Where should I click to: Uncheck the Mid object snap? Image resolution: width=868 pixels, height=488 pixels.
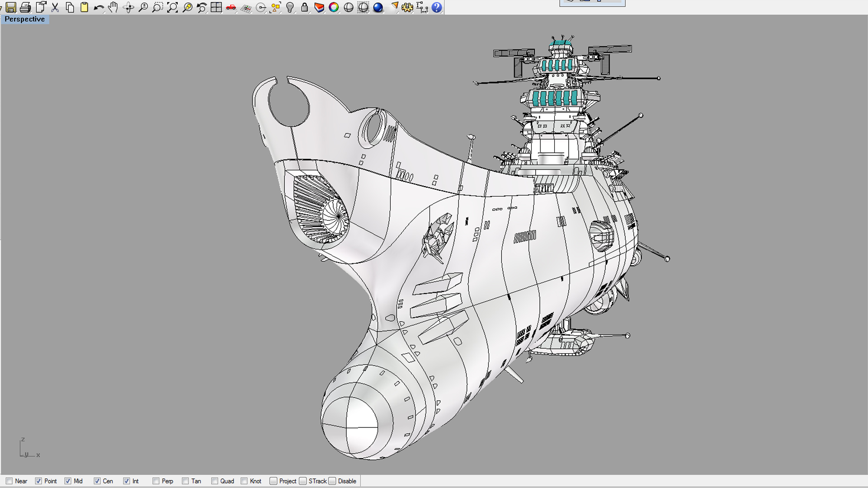pyautogui.click(x=68, y=481)
